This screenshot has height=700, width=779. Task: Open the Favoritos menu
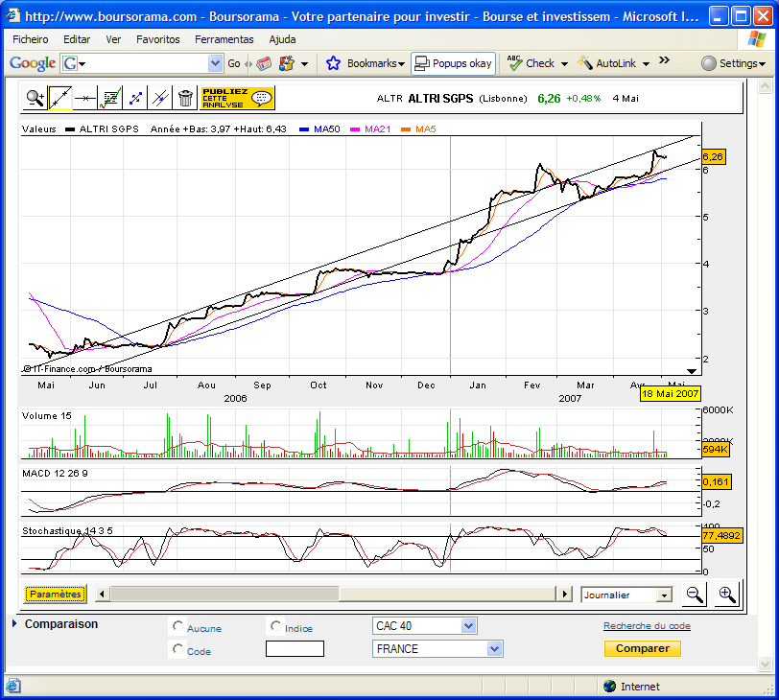pyautogui.click(x=158, y=39)
